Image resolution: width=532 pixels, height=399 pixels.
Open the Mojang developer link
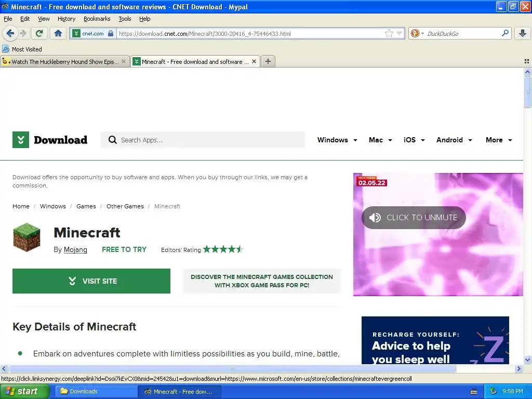[75, 250]
